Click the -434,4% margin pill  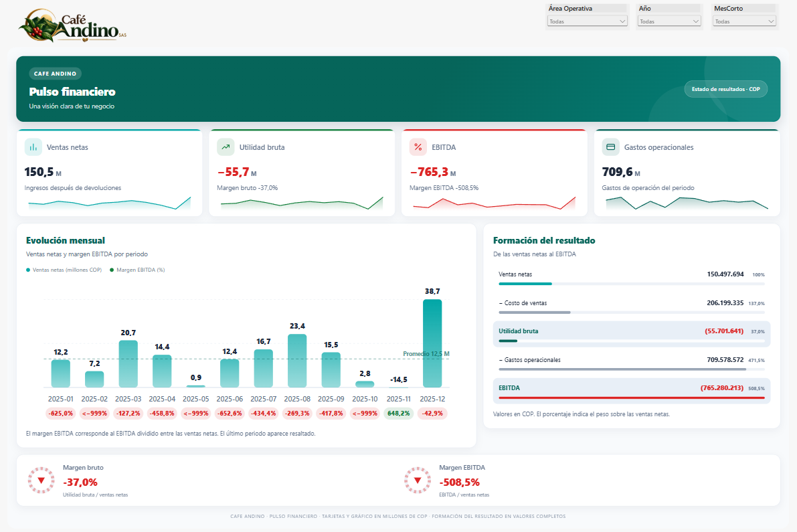pyautogui.click(x=263, y=414)
